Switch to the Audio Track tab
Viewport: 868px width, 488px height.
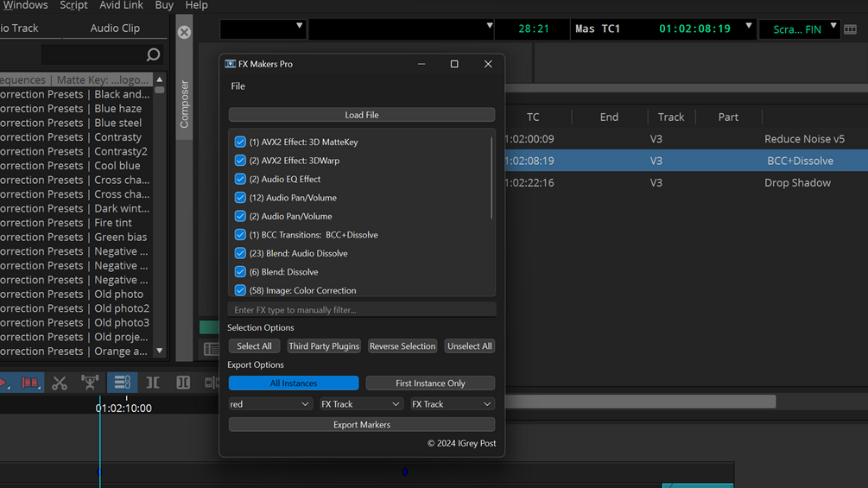19,29
